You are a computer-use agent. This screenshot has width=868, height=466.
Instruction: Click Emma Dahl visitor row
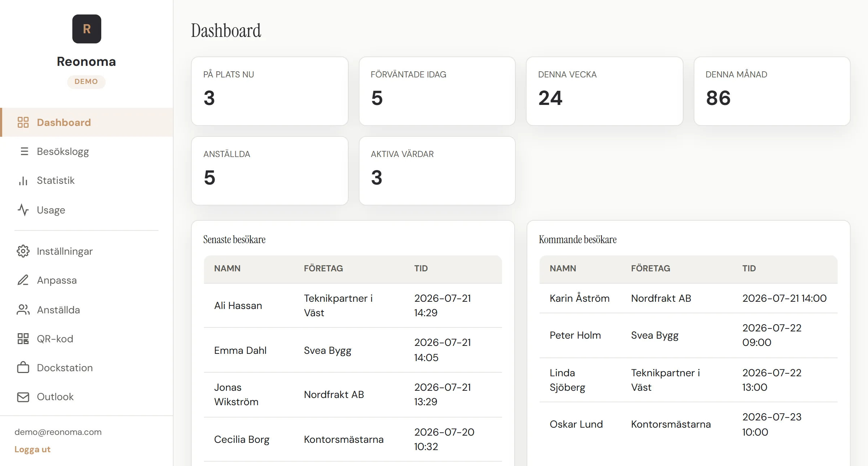pos(353,350)
